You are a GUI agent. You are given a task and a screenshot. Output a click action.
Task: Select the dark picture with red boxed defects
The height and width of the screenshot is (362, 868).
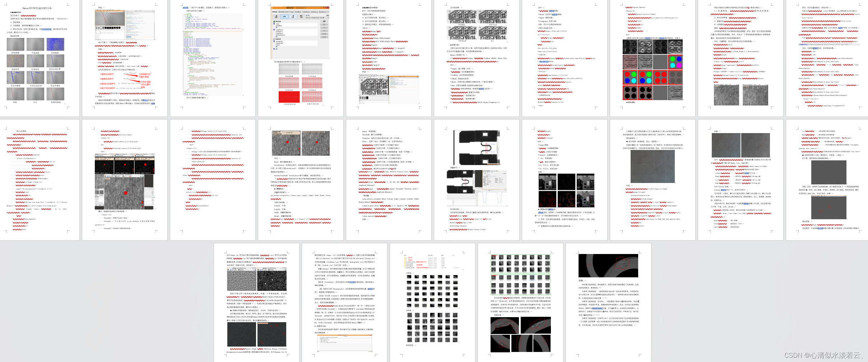[271, 334]
